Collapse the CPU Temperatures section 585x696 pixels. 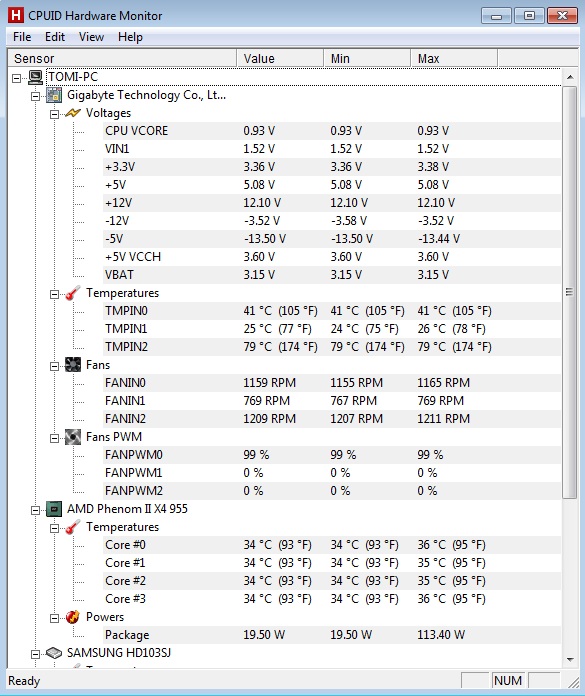pos(54,528)
